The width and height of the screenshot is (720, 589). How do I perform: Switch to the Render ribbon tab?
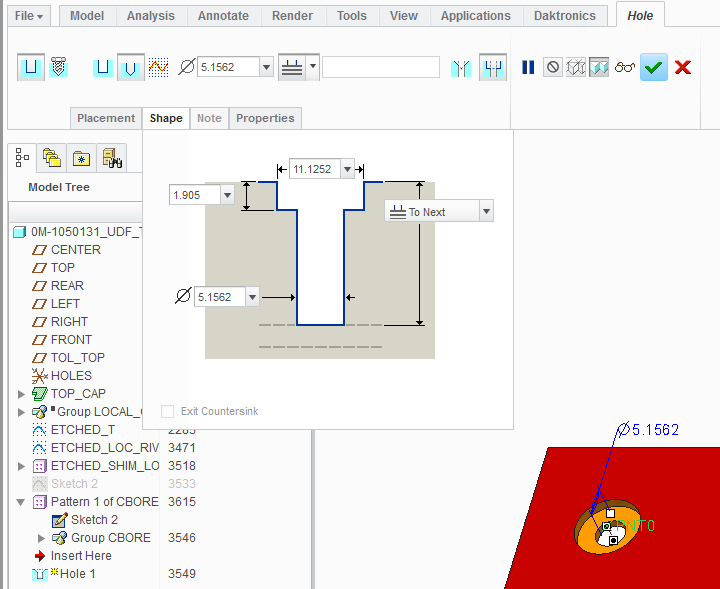[292, 16]
